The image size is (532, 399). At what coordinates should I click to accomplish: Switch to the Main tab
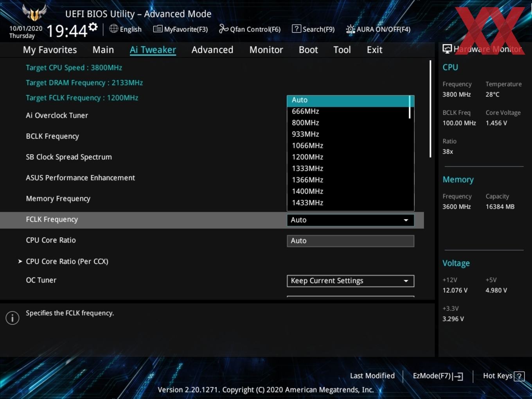pyautogui.click(x=103, y=50)
